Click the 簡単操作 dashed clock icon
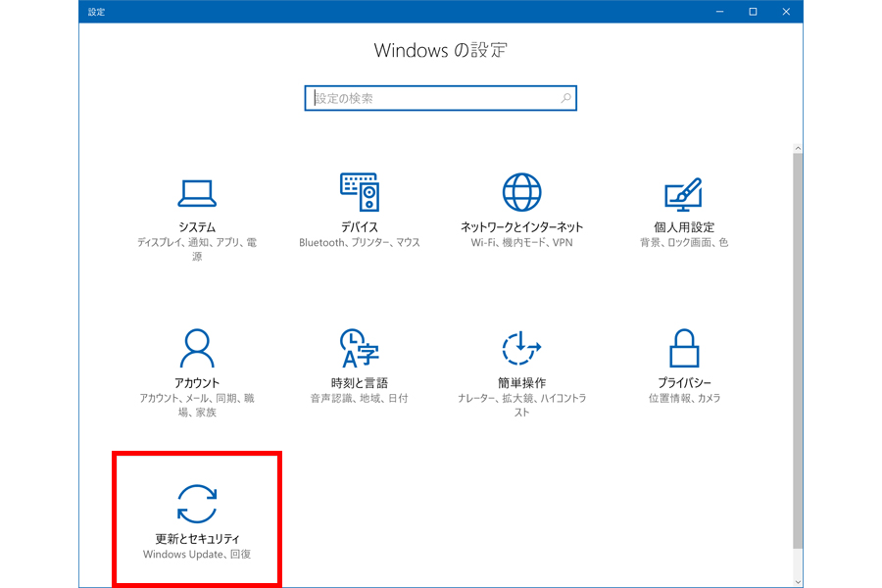This screenshot has height=588, width=882. 521,348
